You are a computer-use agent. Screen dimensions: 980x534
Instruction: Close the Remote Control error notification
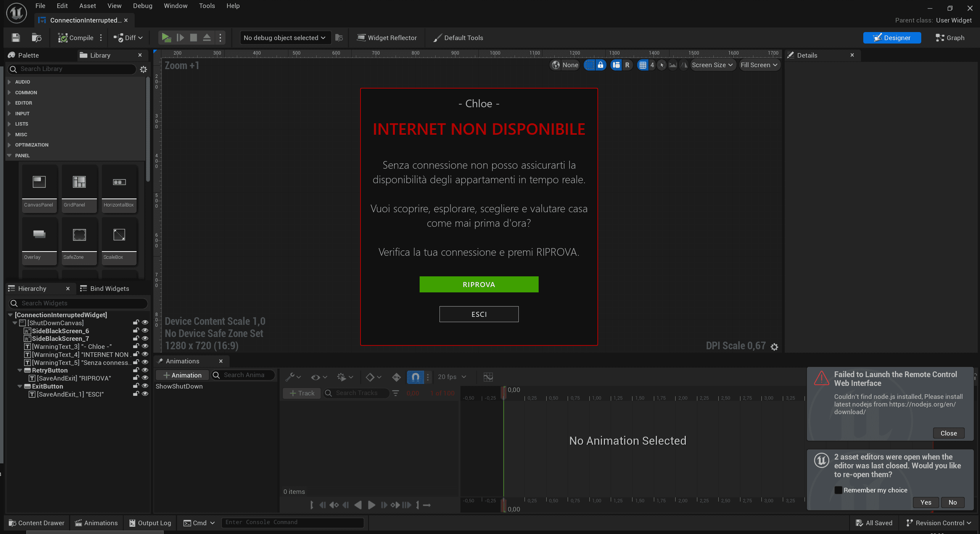[x=948, y=433]
